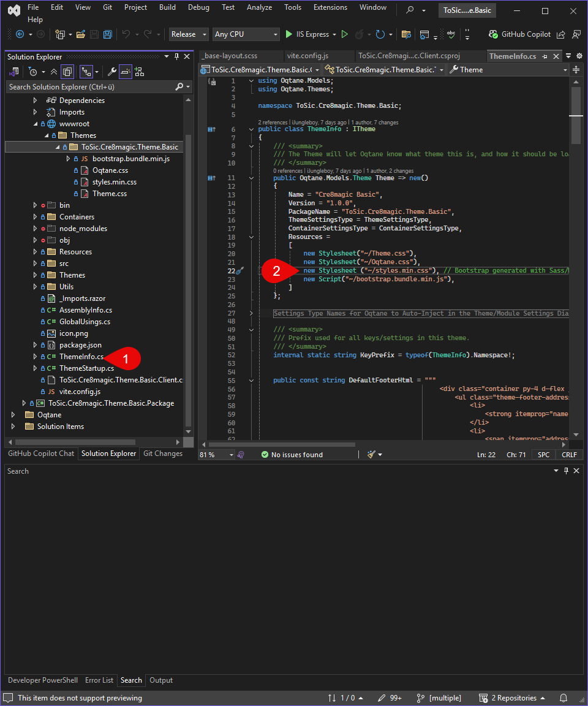This screenshot has height=706, width=588.
Task: Toggle file nesting icon in Solution Explorer
Action: (x=86, y=72)
